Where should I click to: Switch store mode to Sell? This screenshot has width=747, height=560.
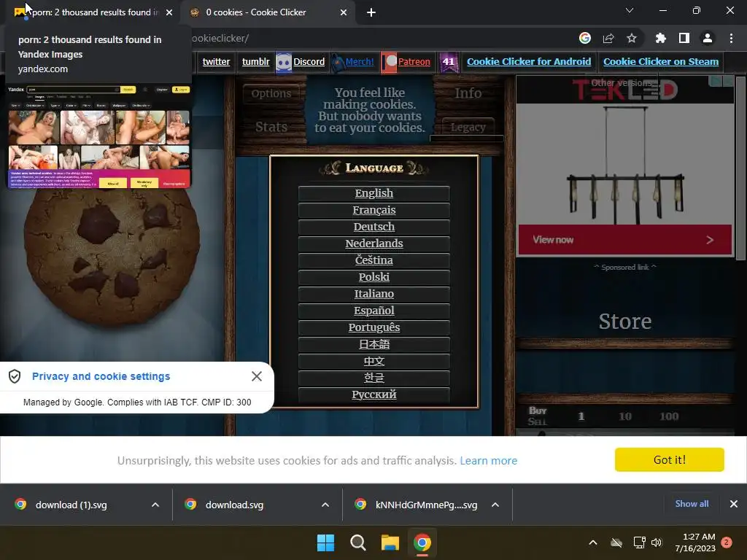[538, 421]
